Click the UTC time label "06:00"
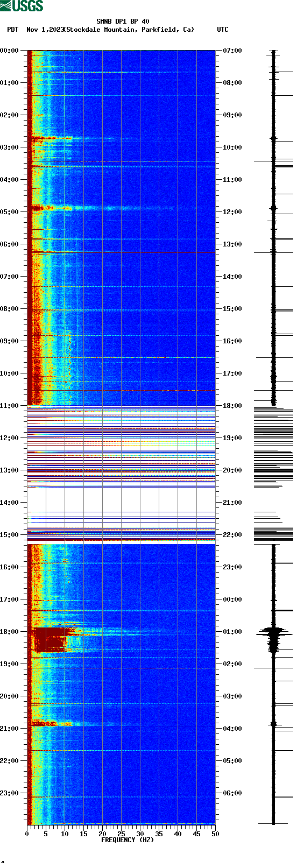This screenshot has height=868, width=297. click(232, 793)
